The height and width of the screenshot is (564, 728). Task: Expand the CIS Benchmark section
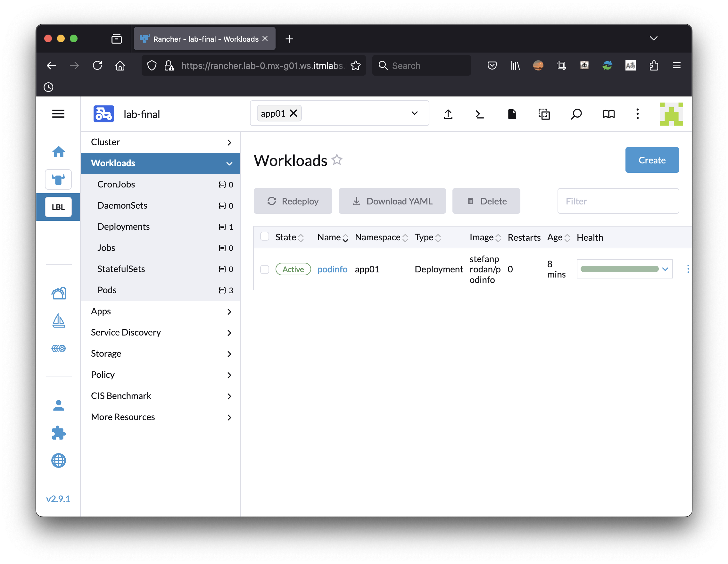[160, 396]
